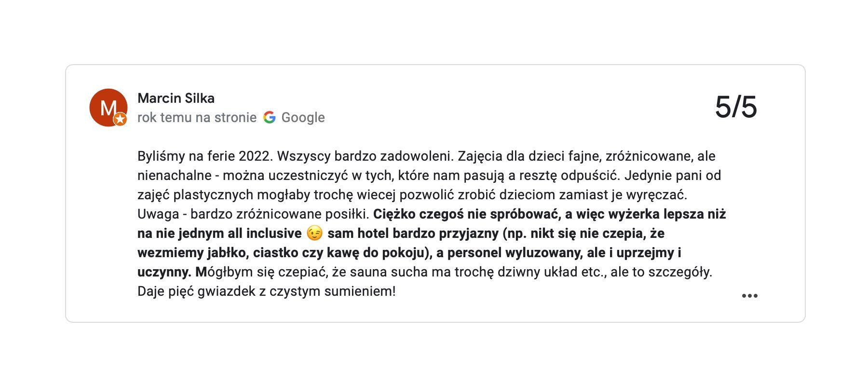
Task: Click the "rok temu na stronie" timestamp
Action: [x=197, y=117]
